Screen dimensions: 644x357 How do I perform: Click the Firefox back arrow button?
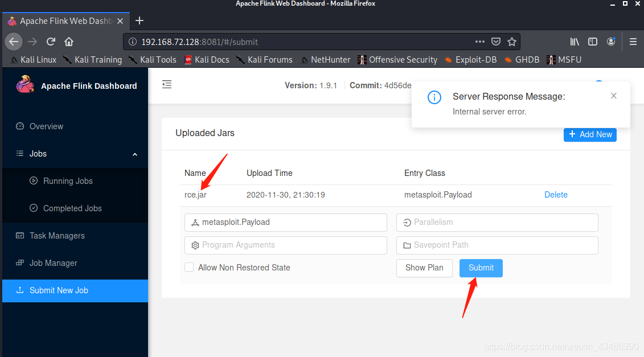click(x=14, y=42)
